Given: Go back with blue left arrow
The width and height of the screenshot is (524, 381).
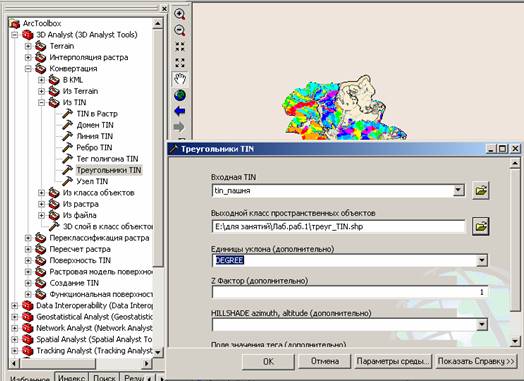Looking at the screenshot, I should point(180,111).
